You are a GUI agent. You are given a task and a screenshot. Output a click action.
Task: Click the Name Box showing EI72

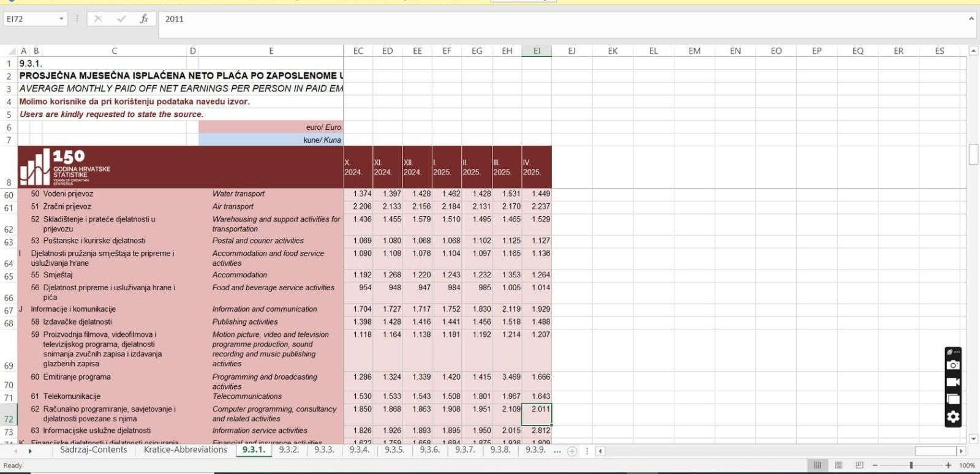click(31, 19)
